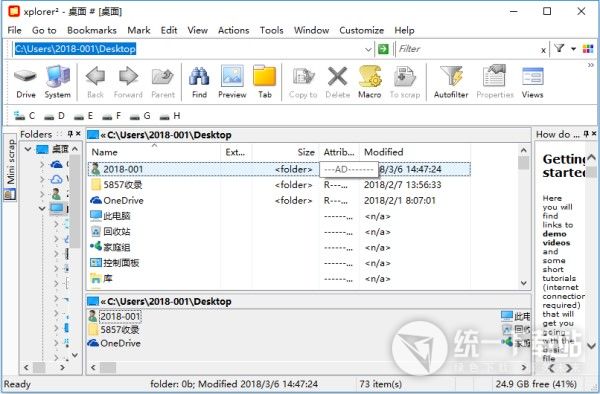Click the green Go arrow next to address bar
600x394 pixels.
pos(383,49)
